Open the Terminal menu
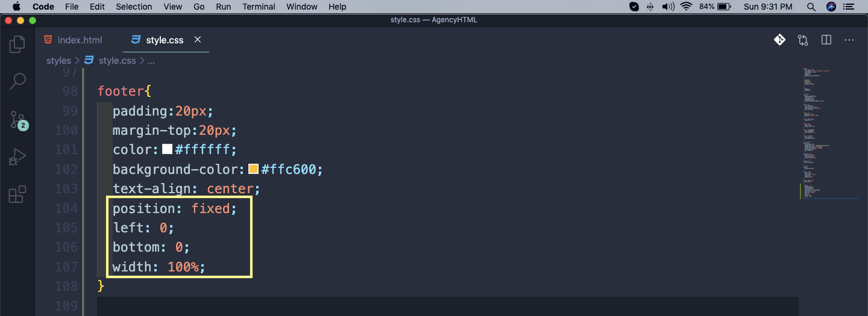Screen dimensions: 868x316 point(259,7)
